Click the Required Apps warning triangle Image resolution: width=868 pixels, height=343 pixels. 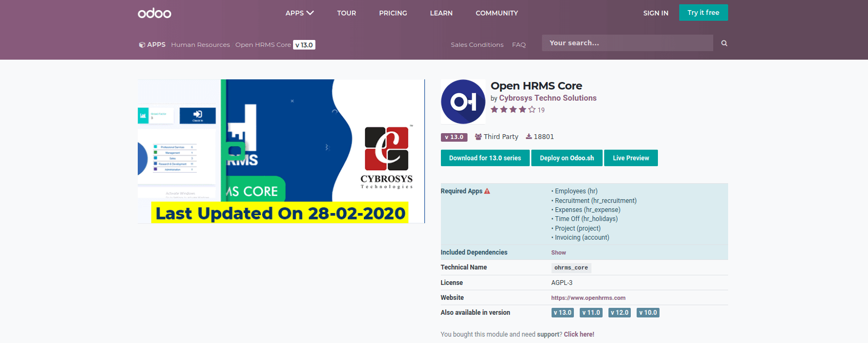(x=487, y=191)
